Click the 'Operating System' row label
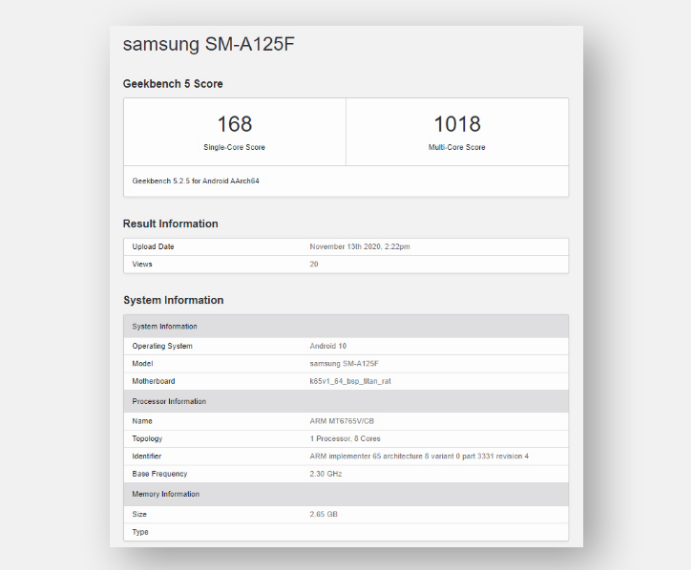Screen dimensions: 691x570 tap(162, 346)
